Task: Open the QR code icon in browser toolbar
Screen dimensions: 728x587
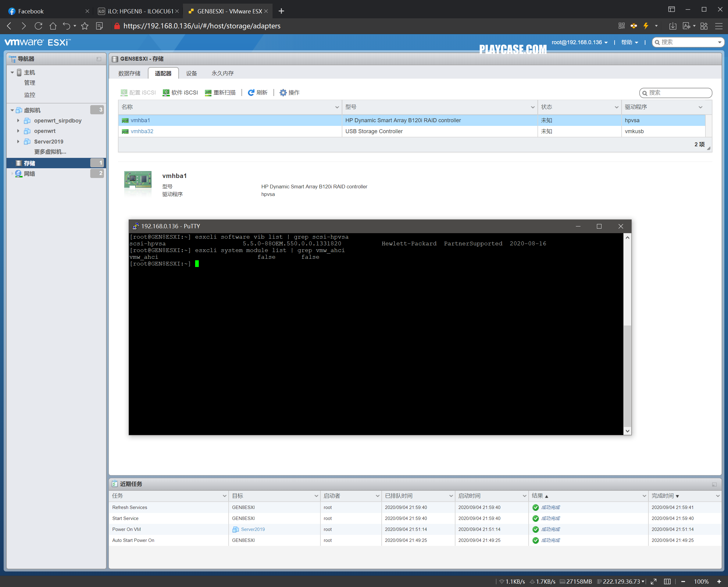Action: [622, 26]
